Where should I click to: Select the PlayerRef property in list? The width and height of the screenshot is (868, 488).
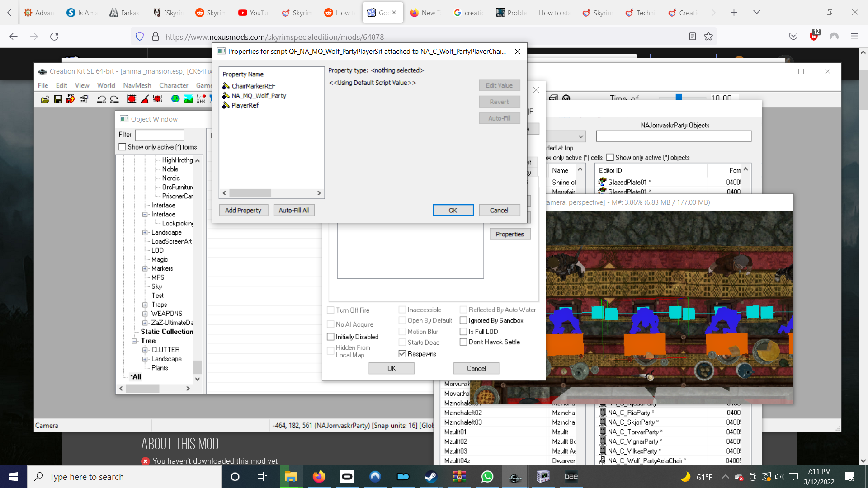coord(245,105)
